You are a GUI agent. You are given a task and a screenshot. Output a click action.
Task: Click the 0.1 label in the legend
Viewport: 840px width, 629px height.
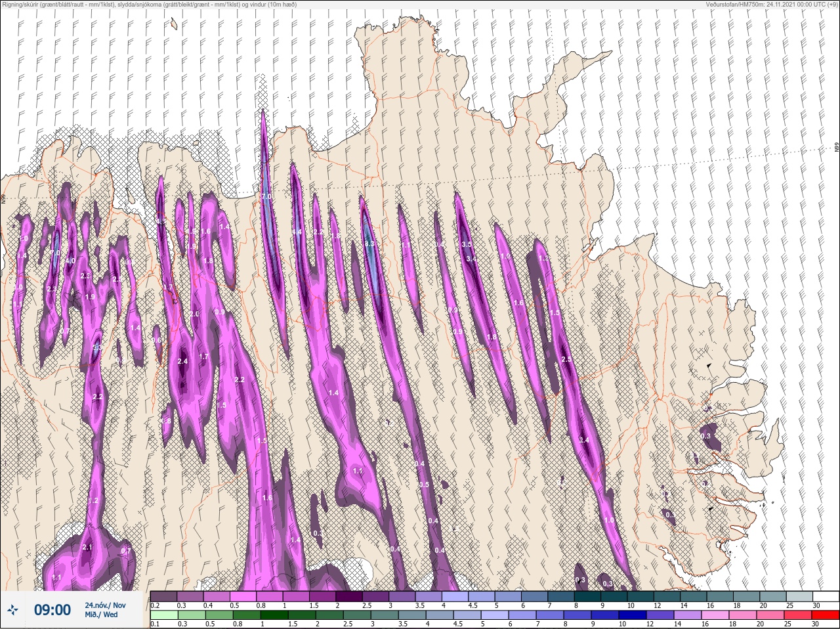[156, 624]
